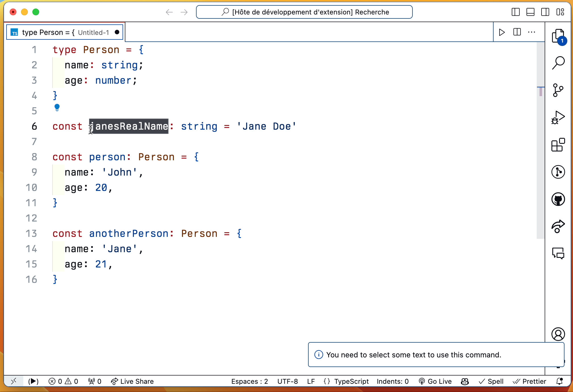Open the Extensions view
Image resolution: width=573 pixels, height=392 pixels.
(558, 145)
